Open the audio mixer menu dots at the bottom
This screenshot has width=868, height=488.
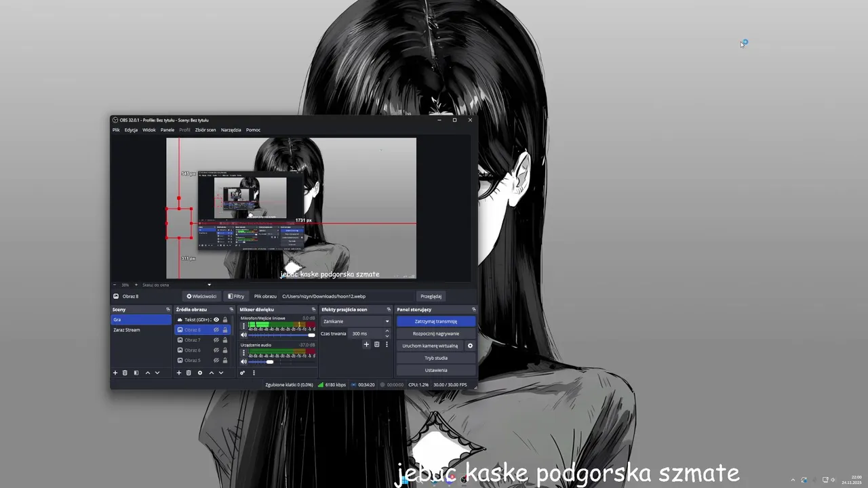point(254,373)
